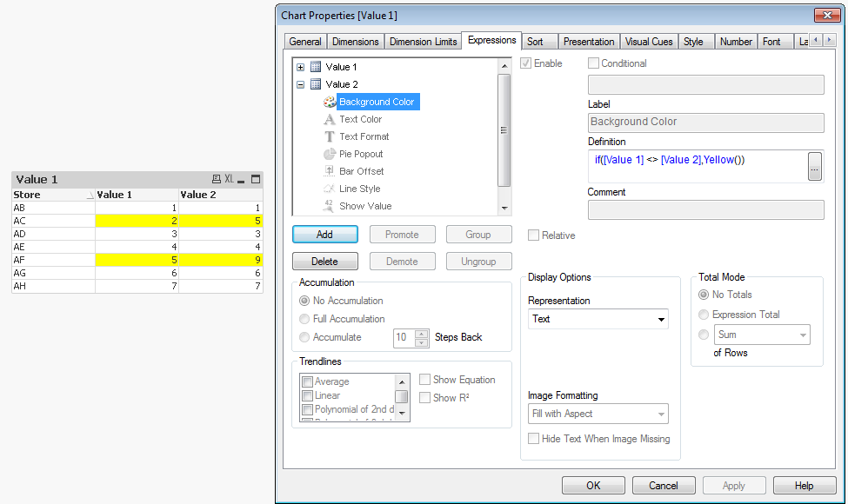The width and height of the screenshot is (848, 504).
Task: Select Accumulate steps back radio button
Action: pyautogui.click(x=304, y=337)
